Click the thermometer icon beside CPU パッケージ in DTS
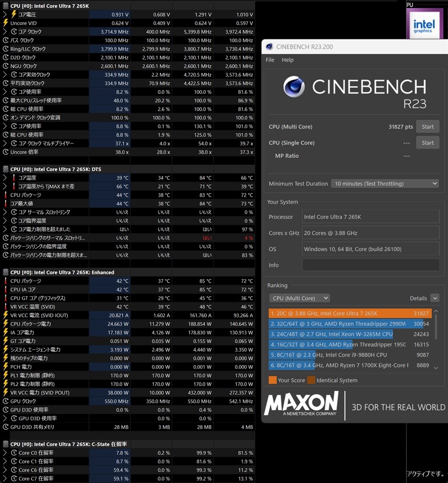The image size is (448, 483). tap(6, 195)
